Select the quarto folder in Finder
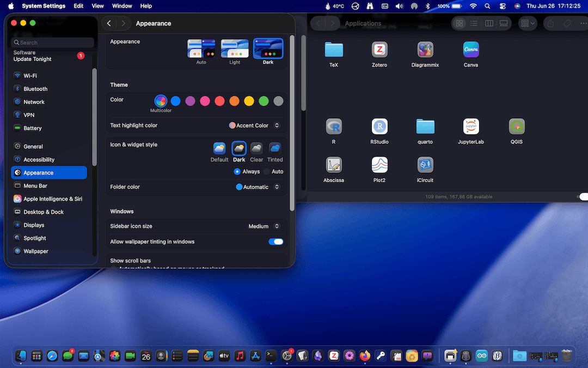Image resolution: width=588 pixels, height=368 pixels. click(425, 126)
